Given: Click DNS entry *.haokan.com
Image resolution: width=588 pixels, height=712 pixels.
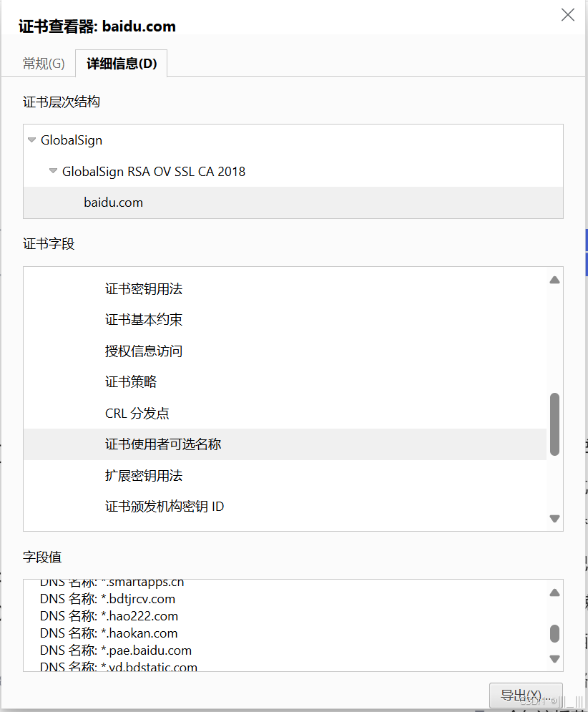Looking at the screenshot, I should tap(109, 633).
